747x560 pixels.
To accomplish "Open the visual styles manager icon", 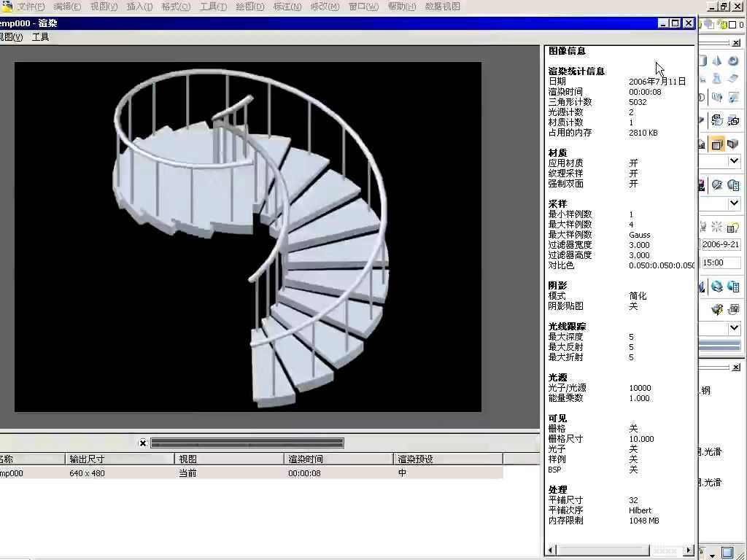I will [733, 184].
